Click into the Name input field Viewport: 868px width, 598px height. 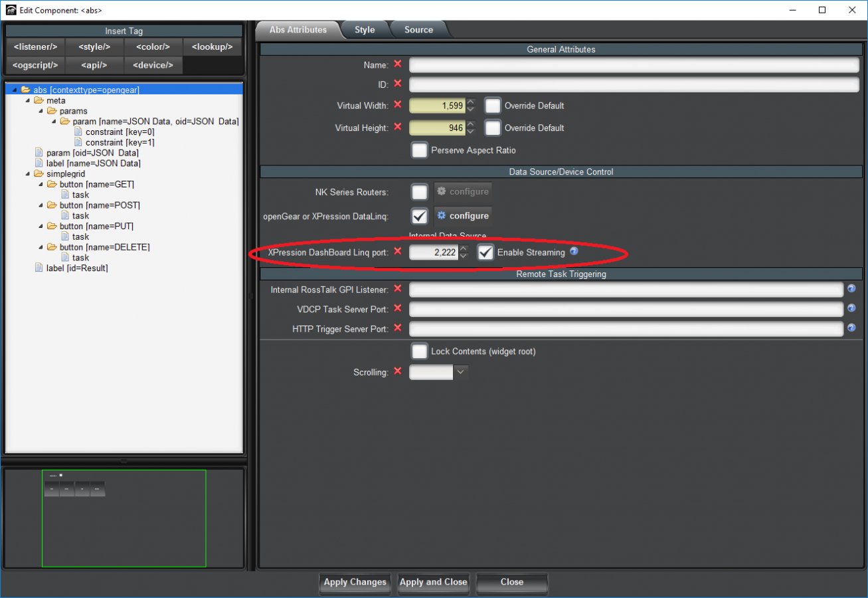634,64
